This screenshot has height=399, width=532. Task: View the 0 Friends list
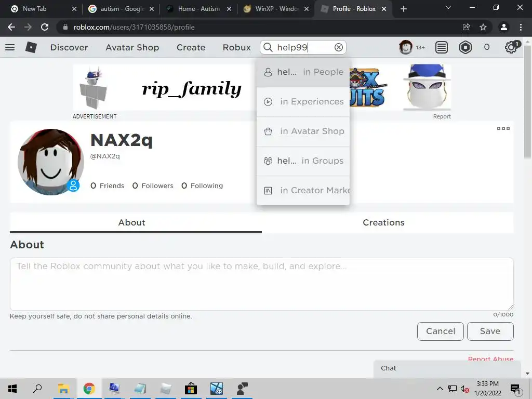coord(107,185)
